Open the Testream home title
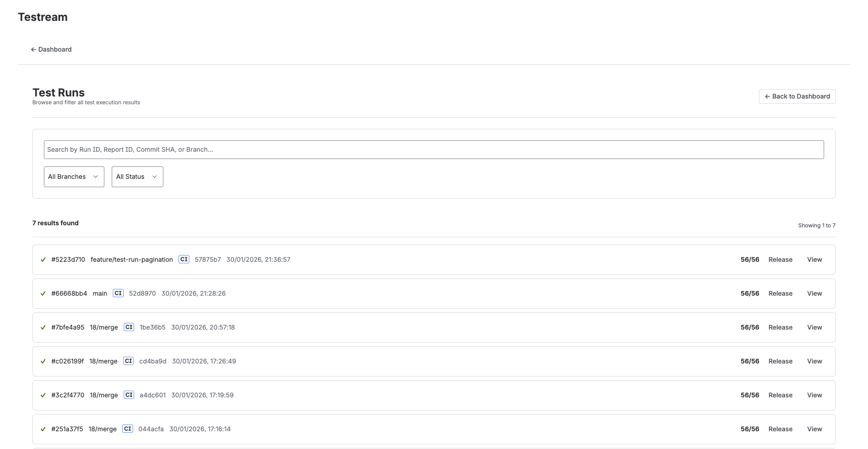868x449 pixels. click(x=43, y=17)
